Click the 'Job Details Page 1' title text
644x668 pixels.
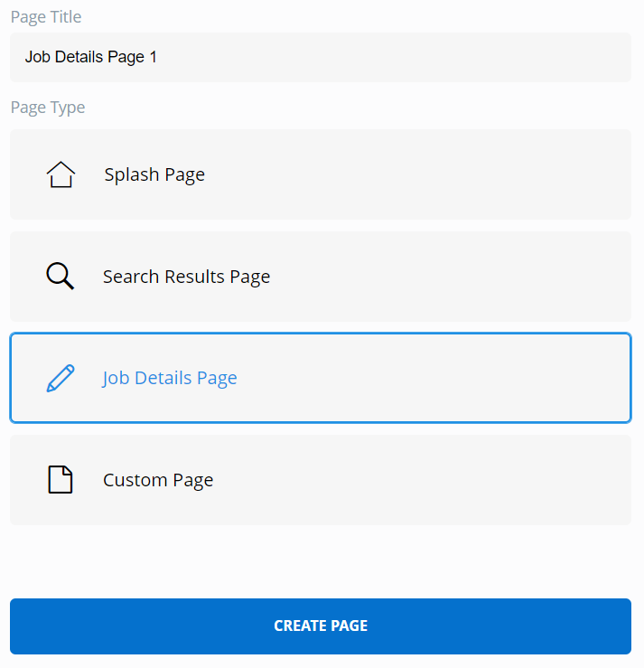coord(91,57)
